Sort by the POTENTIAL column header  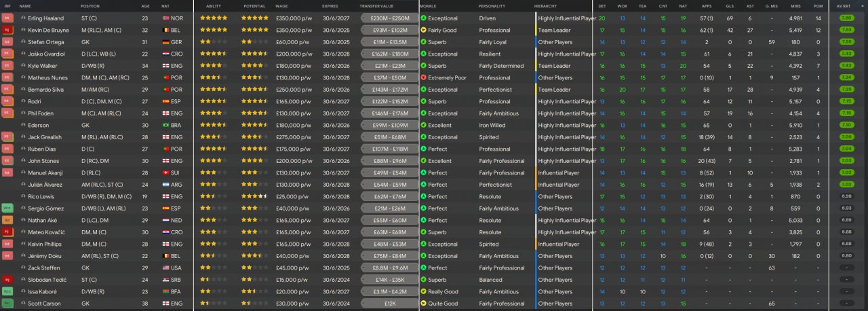(255, 5)
